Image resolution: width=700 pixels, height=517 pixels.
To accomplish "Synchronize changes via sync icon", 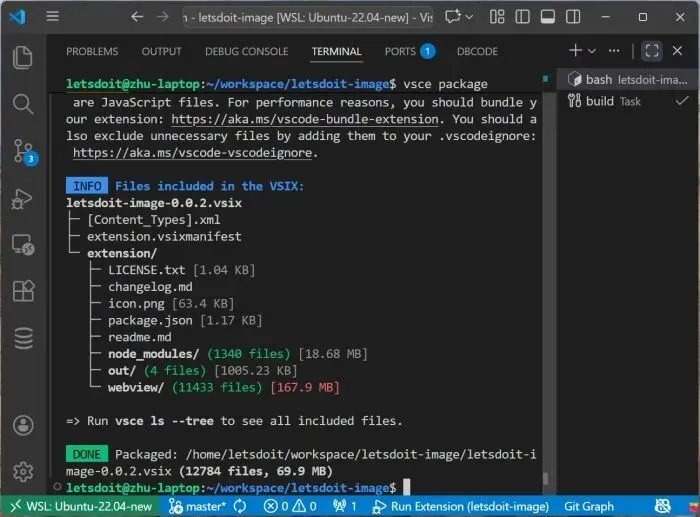I will click(x=240, y=506).
